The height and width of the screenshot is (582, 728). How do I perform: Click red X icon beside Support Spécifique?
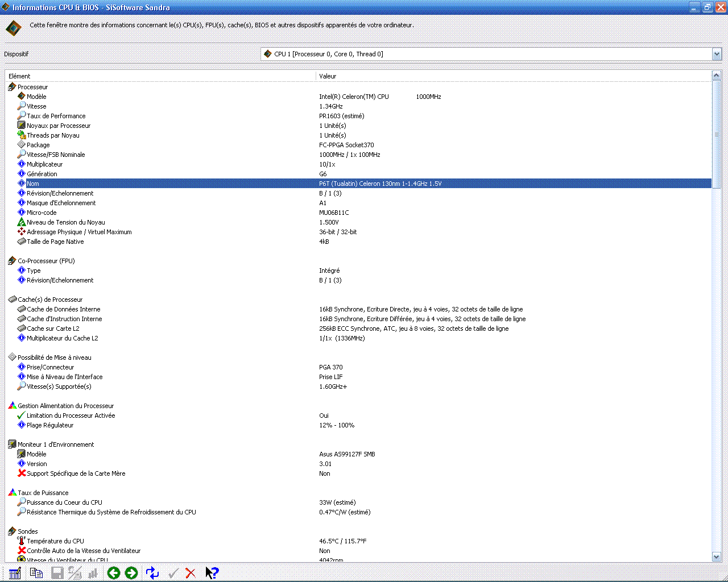(x=22, y=473)
